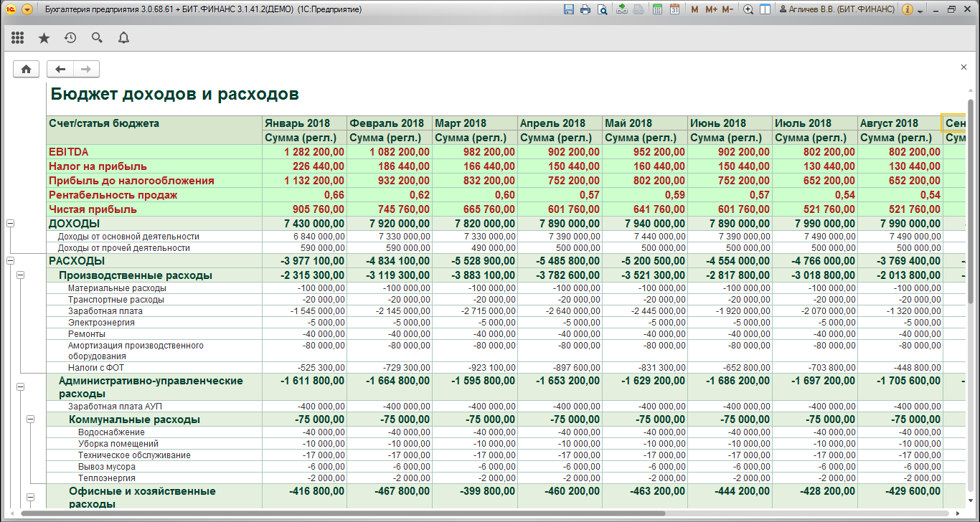The width and height of the screenshot is (980, 522).
Task: Navigate back with the left arrow
Action: [60, 69]
